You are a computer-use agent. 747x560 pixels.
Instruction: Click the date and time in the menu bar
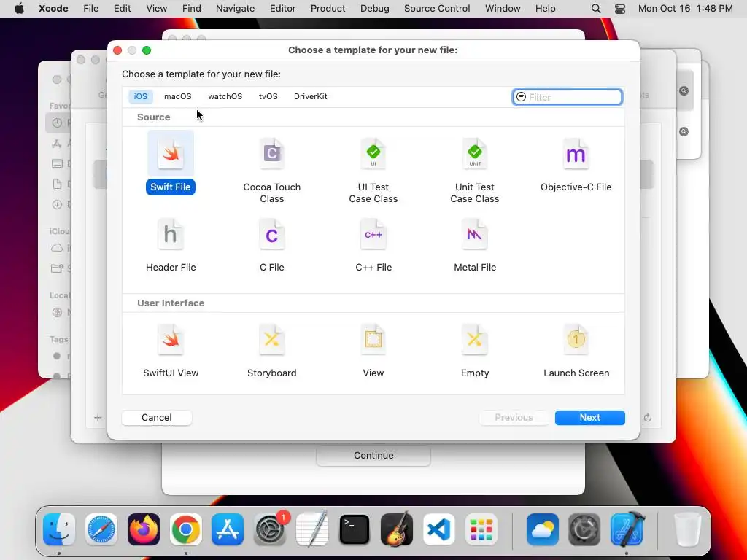click(x=685, y=9)
